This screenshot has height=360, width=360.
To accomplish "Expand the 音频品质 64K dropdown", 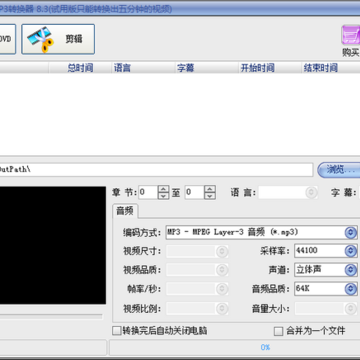I will pyautogui.click(x=350, y=289).
